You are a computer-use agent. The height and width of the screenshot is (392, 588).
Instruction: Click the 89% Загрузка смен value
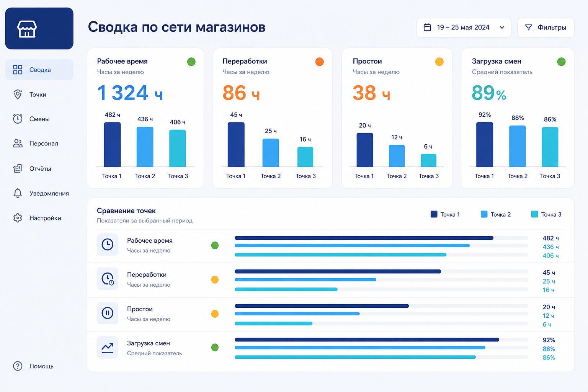489,93
